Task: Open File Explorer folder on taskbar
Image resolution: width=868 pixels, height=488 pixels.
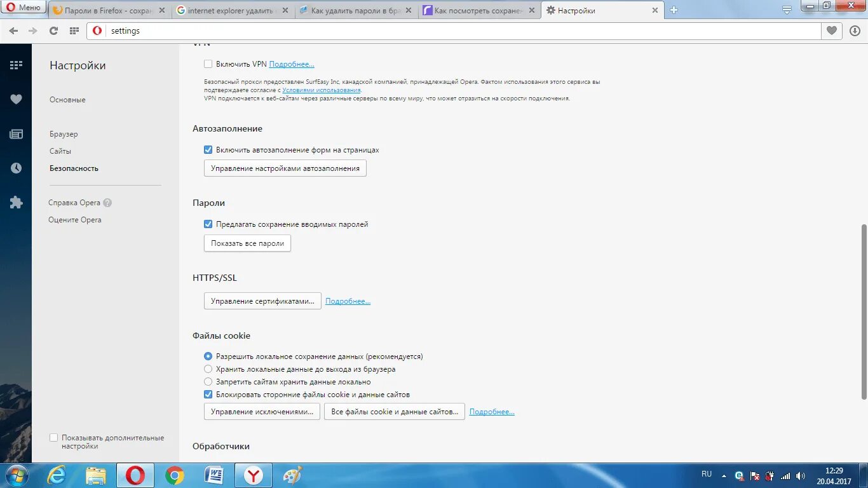Action: tap(96, 475)
